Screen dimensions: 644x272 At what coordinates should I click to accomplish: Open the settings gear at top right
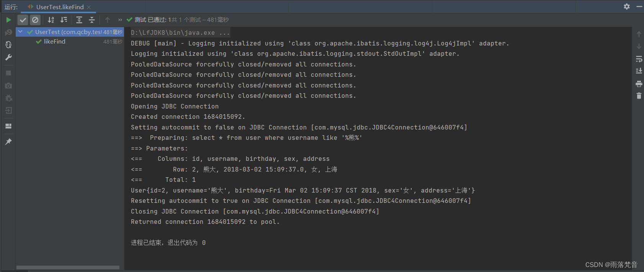click(x=626, y=6)
